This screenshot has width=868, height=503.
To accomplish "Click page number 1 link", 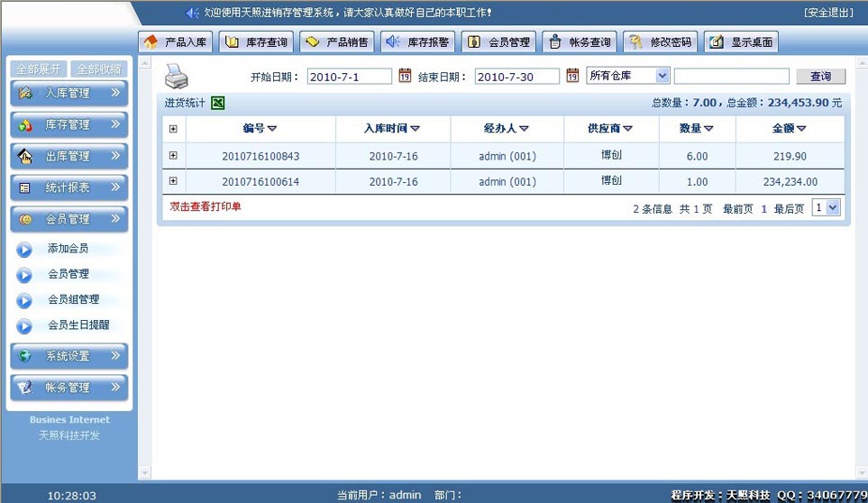I will coord(764,208).
